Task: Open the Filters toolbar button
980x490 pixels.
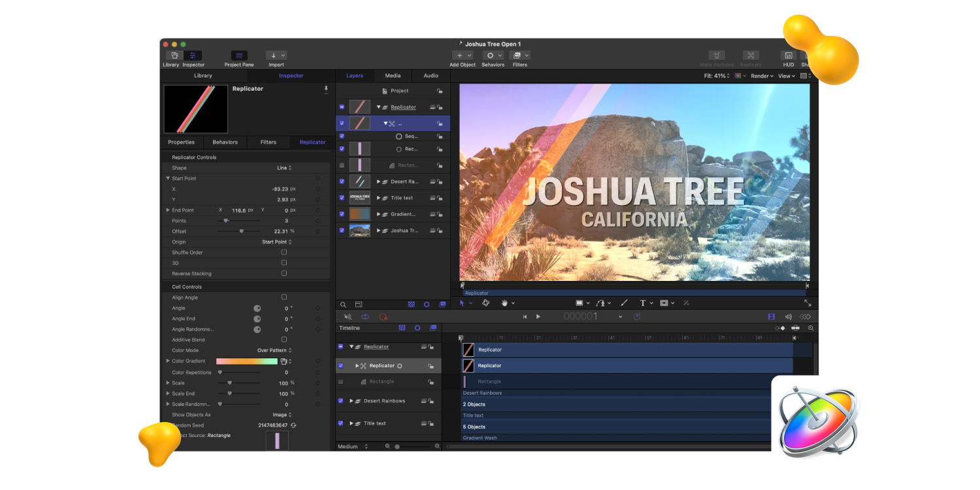Action: tap(520, 56)
